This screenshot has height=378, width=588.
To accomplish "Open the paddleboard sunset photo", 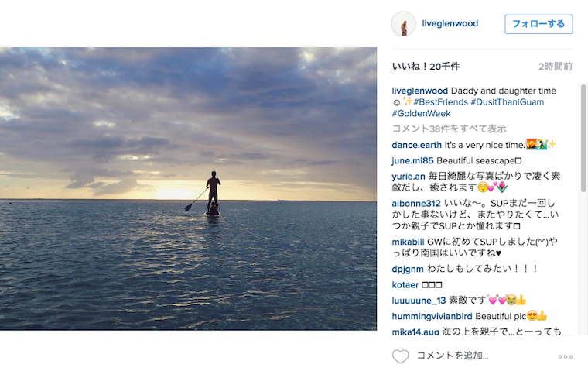I will pos(188,189).
